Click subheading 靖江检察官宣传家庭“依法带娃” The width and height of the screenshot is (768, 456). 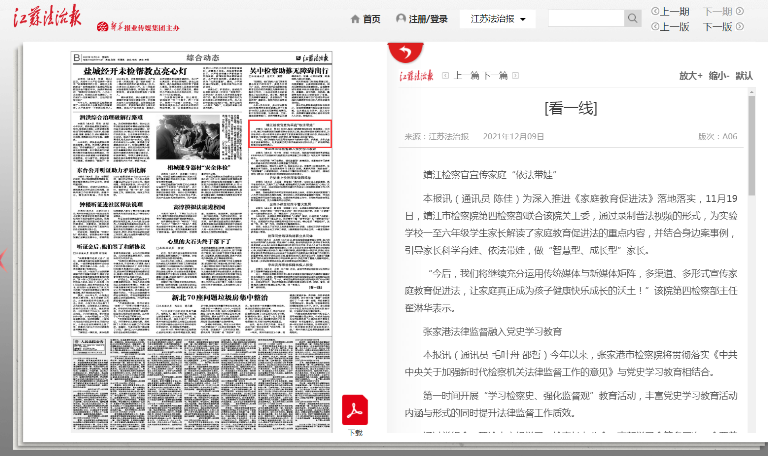[490, 174]
